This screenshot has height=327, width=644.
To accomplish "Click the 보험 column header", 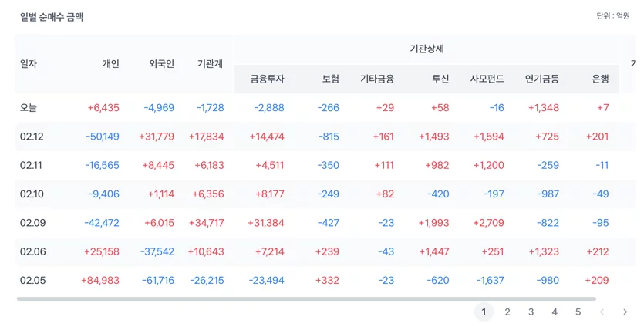I will tap(331, 79).
